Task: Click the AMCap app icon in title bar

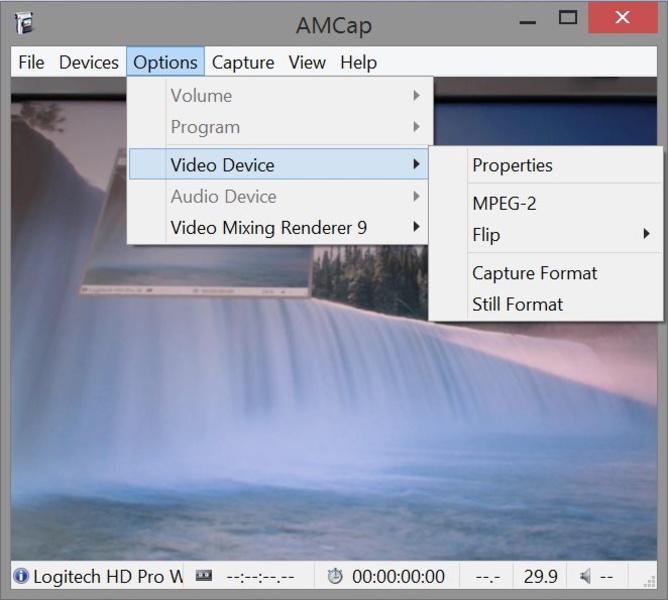Action: pyautogui.click(x=24, y=23)
